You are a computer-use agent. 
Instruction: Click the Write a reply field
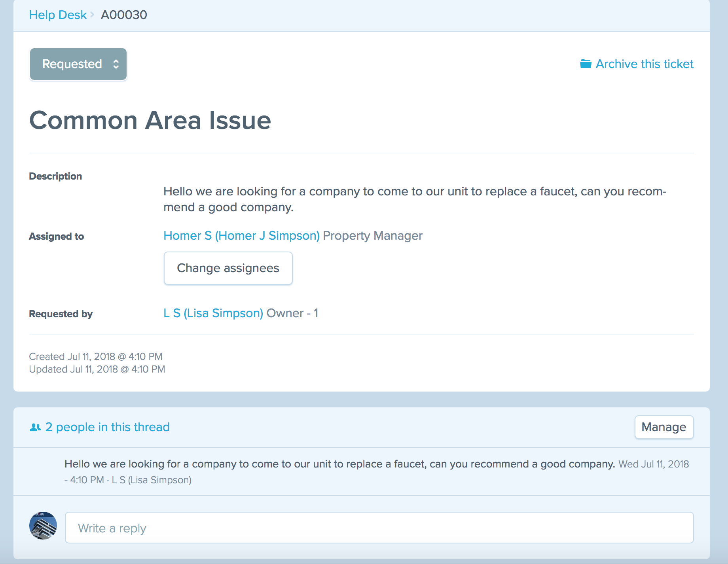click(379, 528)
